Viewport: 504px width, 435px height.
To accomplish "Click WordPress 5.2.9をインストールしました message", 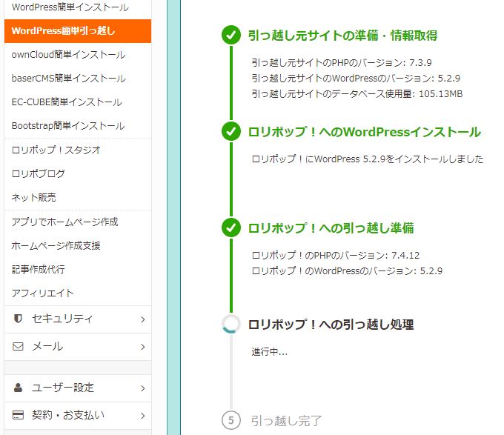I will tap(368, 159).
